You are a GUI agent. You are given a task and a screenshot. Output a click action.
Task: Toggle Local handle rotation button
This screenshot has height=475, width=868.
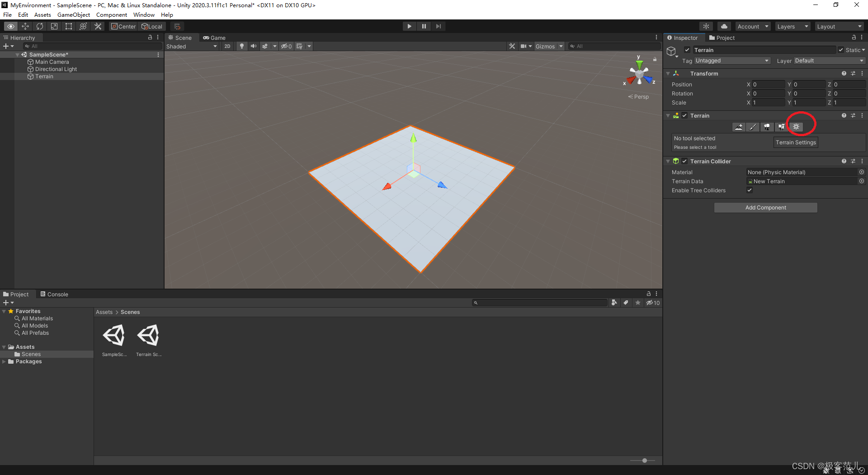tap(152, 26)
